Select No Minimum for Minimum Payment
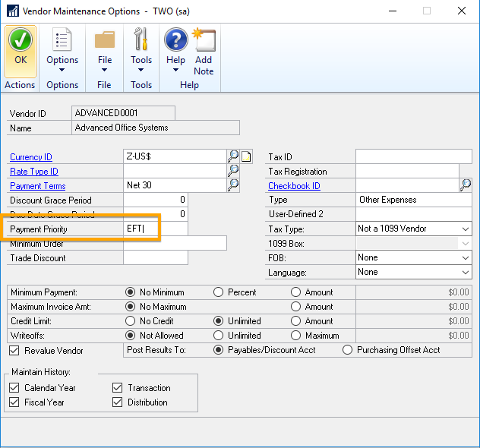480x448 pixels. pyautogui.click(x=130, y=292)
